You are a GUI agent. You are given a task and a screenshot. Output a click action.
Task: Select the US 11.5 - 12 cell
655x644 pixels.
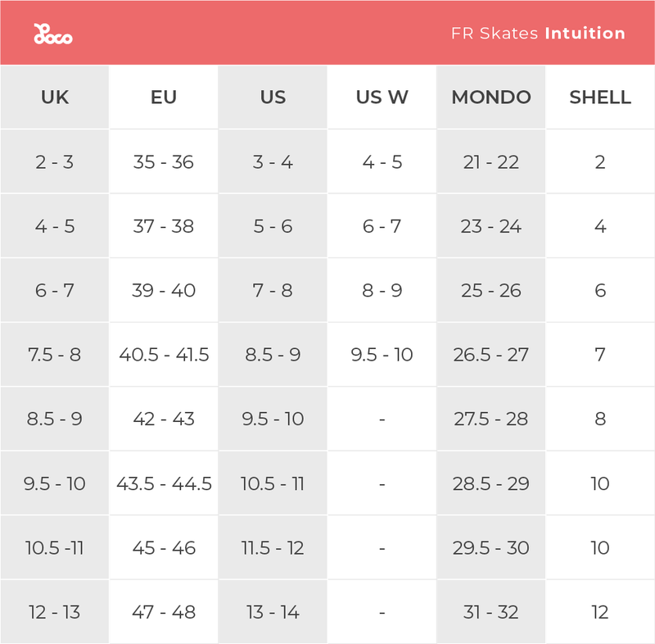[273, 547]
